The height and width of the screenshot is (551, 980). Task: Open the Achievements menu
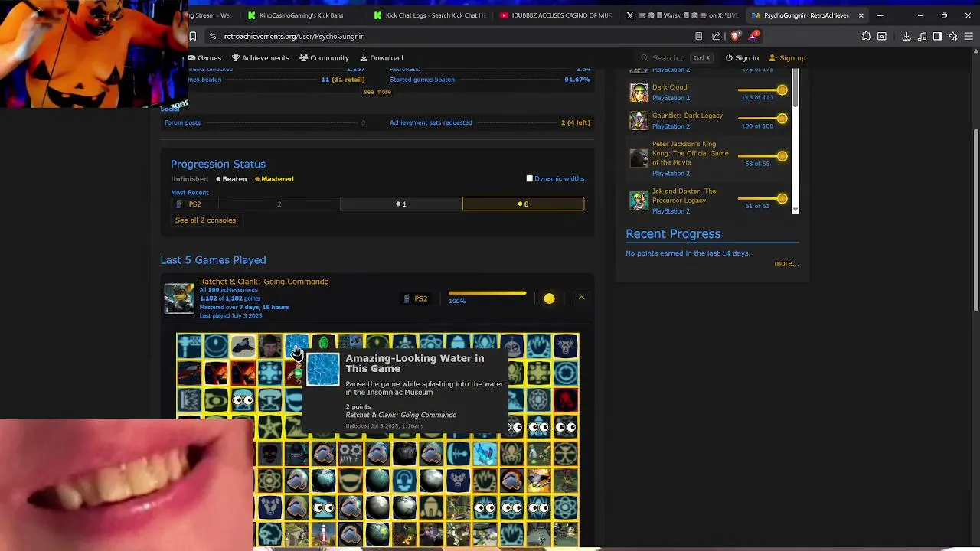260,58
